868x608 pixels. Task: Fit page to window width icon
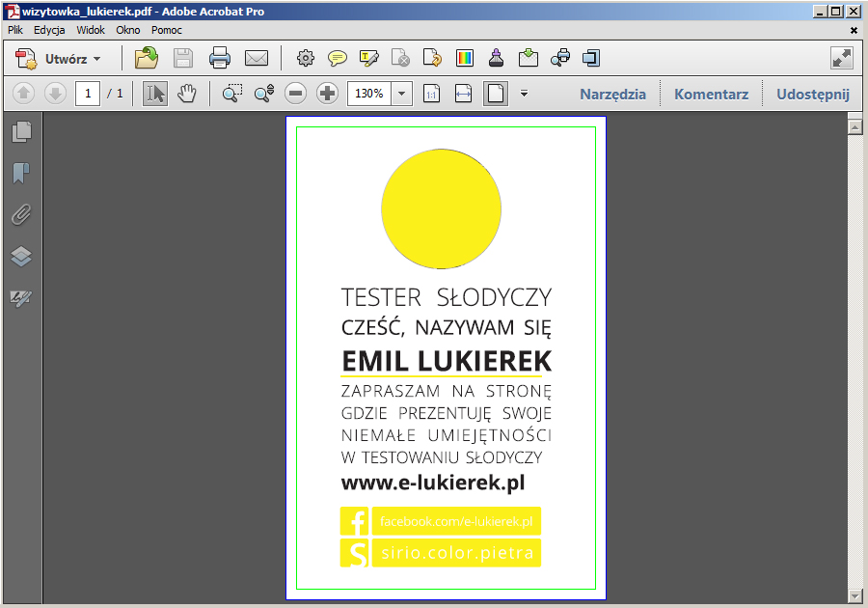[x=463, y=94]
